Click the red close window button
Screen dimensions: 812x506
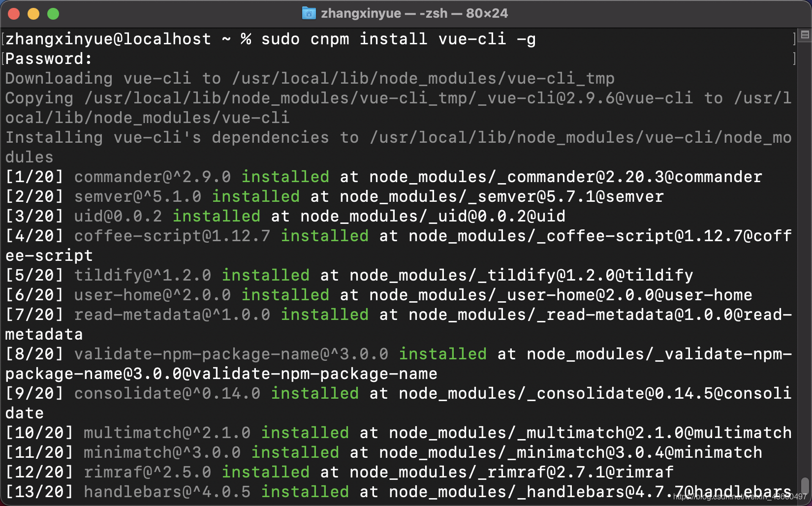[x=14, y=14]
